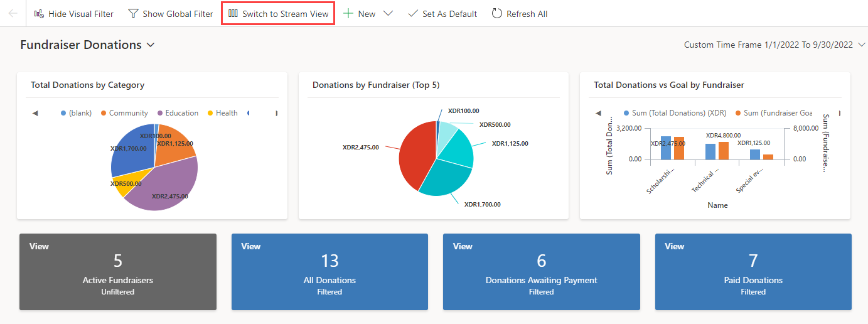868x324 pixels.
Task: Click the Refresh All circular arrow icon
Action: tap(497, 13)
